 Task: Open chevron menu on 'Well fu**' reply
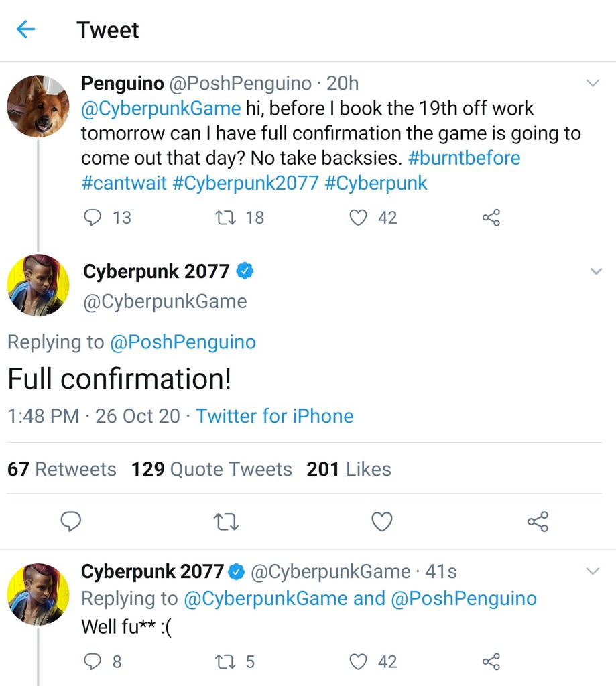593,571
